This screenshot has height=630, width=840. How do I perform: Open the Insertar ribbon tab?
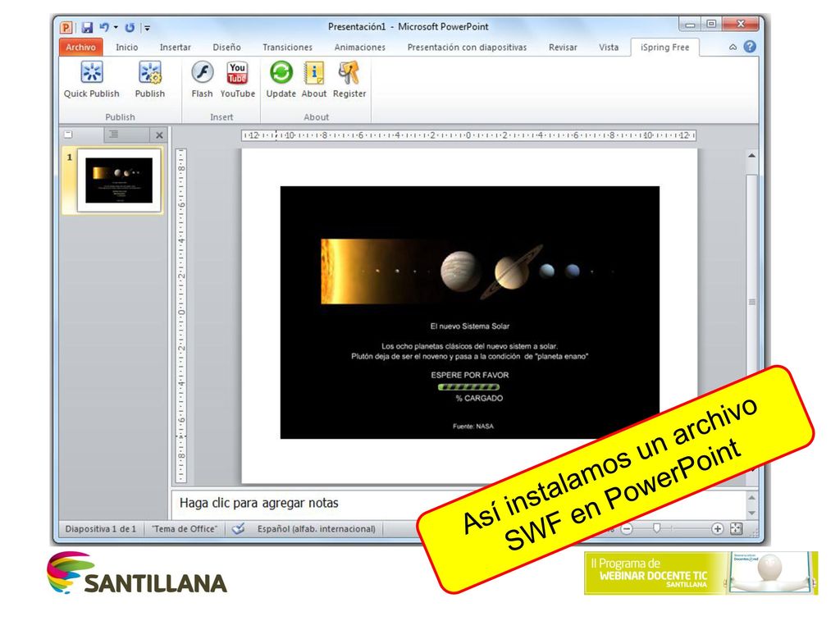(176, 47)
